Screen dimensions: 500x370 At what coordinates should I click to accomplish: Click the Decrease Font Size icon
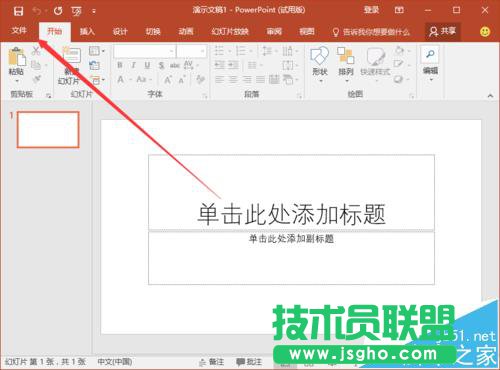182,80
